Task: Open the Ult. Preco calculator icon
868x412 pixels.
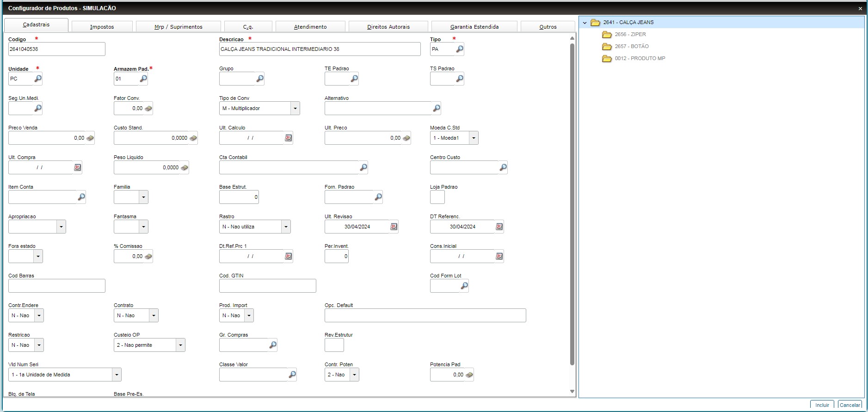Action: pos(406,138)
